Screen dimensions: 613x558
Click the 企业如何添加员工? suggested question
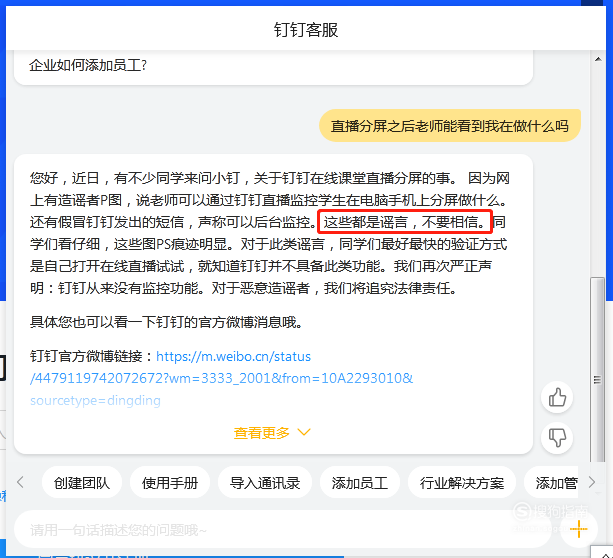(x=88, y=65)
